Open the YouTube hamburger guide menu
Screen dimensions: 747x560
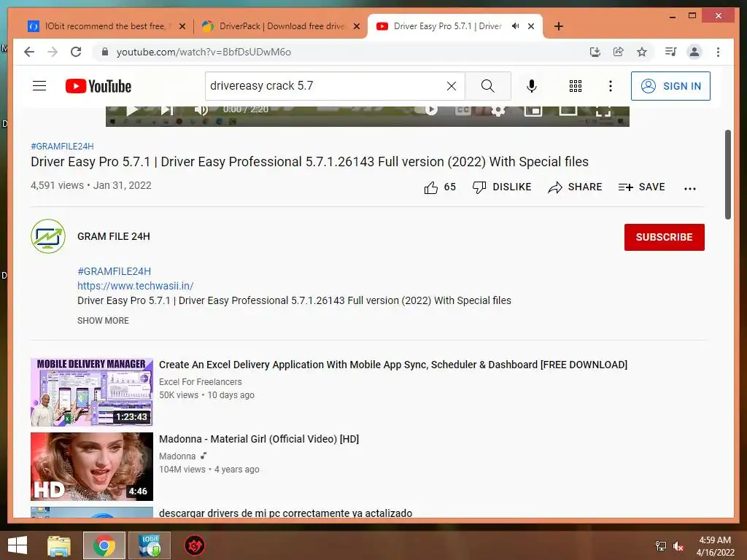(x=39, y=86)
